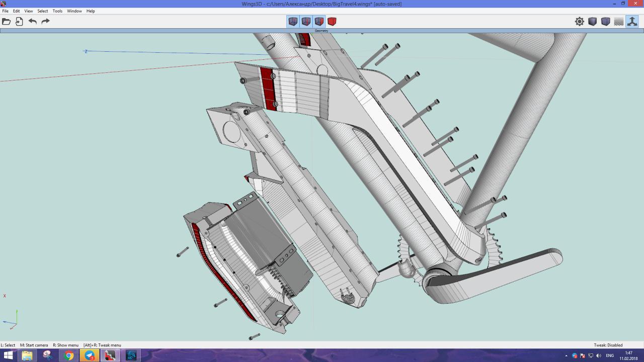Toggle axes display icon
Viewport: 644px width, 362px height.
(632, 21)
